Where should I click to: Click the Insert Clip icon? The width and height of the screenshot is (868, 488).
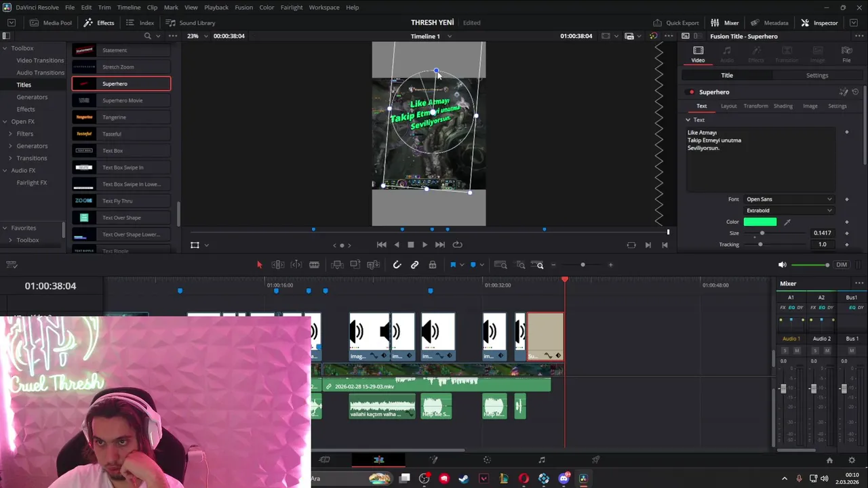tap(337, 264)
